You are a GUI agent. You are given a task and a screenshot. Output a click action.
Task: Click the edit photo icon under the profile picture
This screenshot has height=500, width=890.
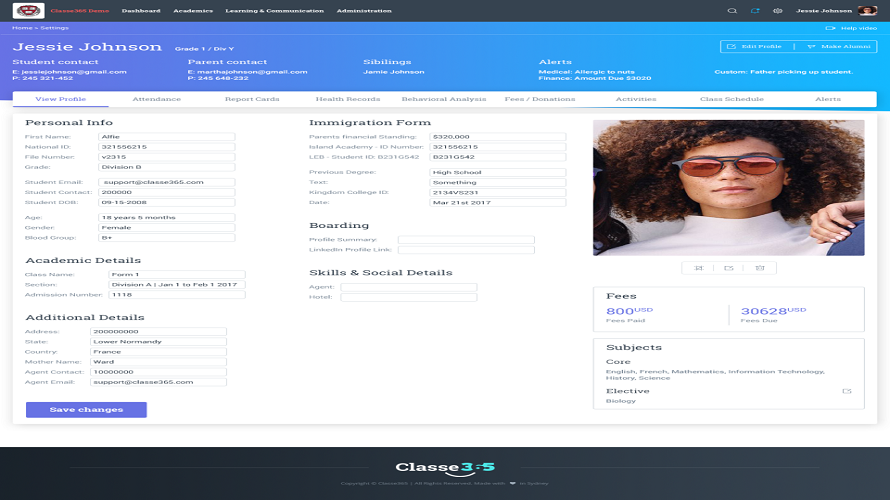(x=729, y=268)
